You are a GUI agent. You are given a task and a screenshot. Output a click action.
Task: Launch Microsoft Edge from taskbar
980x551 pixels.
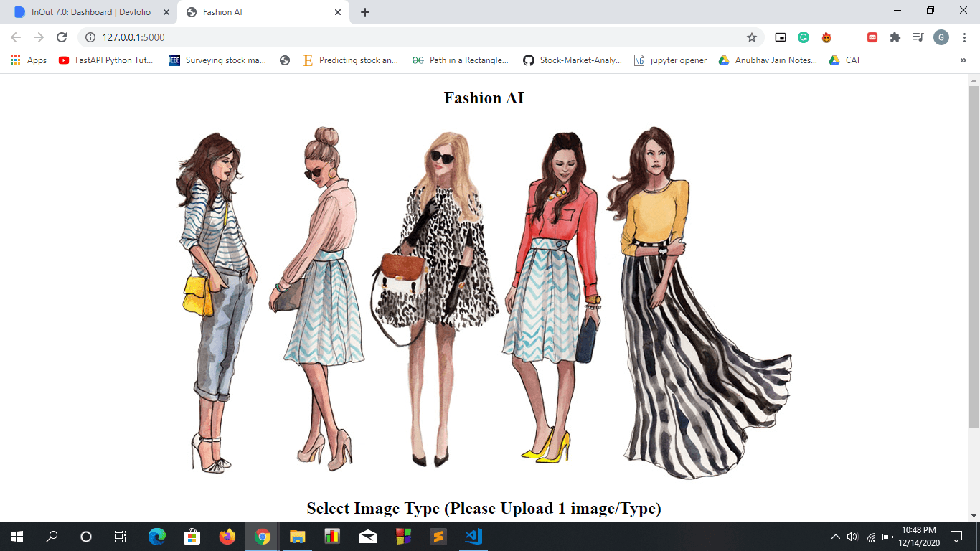156,537
